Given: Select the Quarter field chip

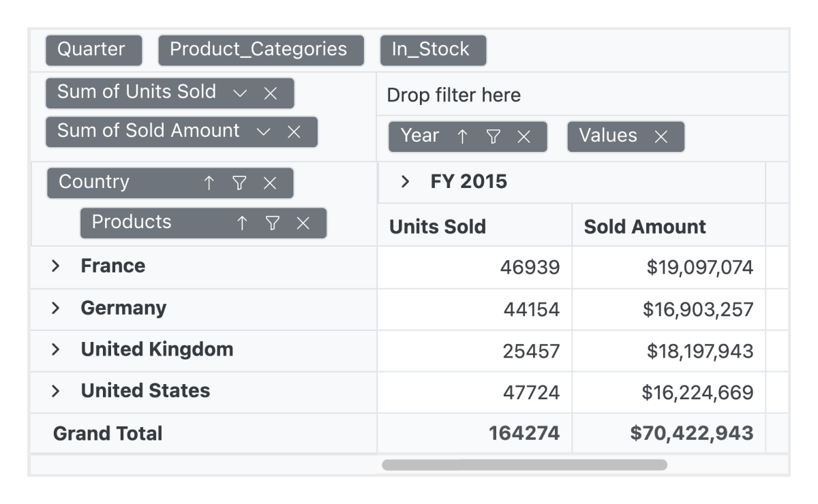Looking at the screenshot, I should tap(93, 48).
